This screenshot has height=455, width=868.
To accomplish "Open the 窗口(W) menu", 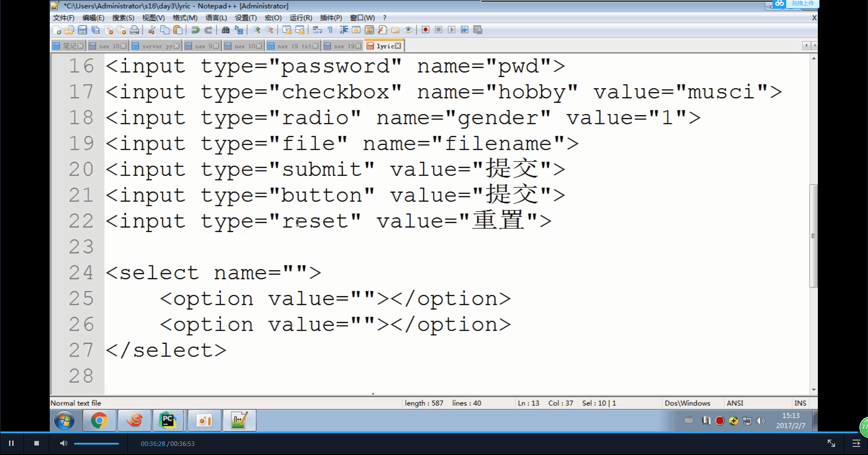I will (363, 18).
